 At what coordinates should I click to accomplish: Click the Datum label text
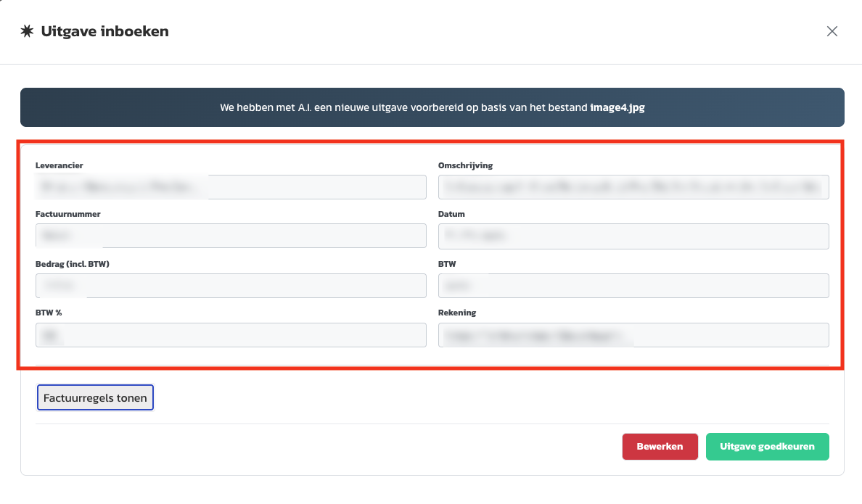(x=451, y=214)
